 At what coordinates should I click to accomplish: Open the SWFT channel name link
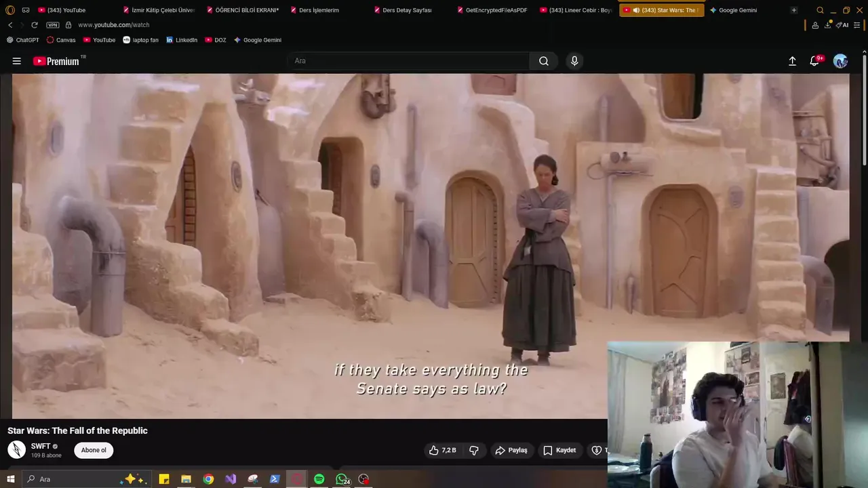click(41, 447)
